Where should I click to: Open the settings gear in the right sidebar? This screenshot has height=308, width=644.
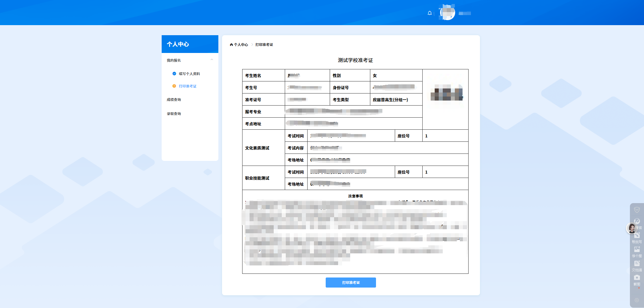point(637,301)
